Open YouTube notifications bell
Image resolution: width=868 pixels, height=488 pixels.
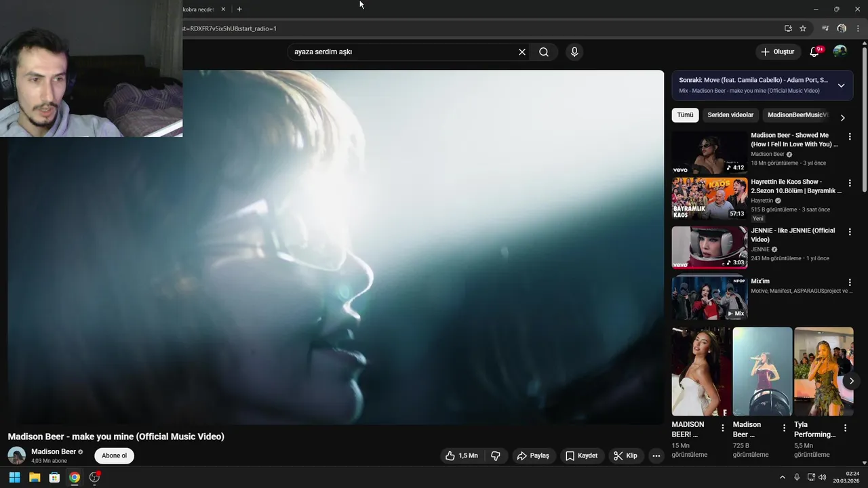814,52
